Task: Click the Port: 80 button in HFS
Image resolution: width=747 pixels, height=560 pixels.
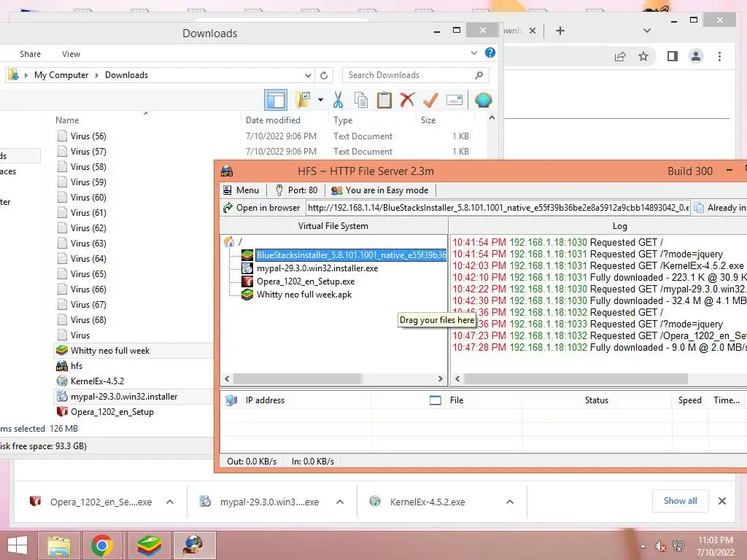Action: tap(296, 190)
